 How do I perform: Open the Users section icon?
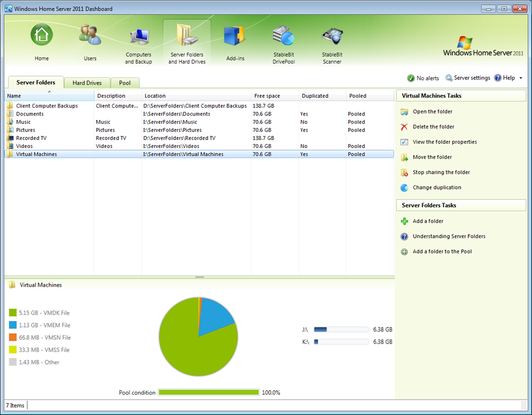pyautogui.click(x=90, y=35)
